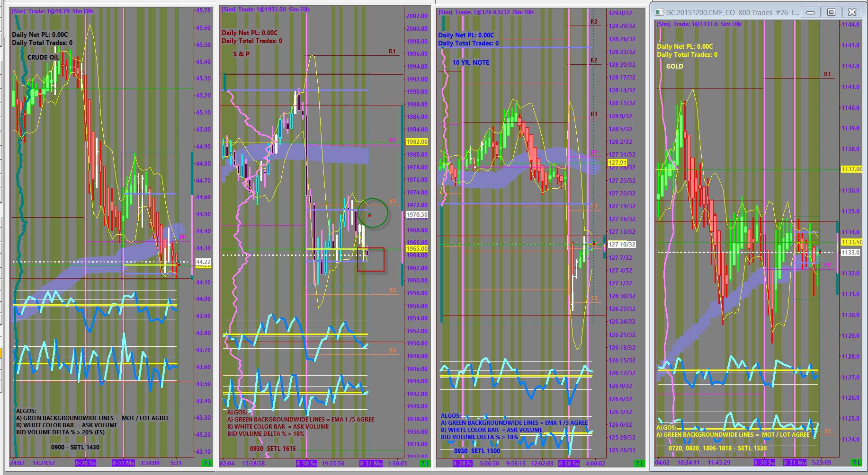
Task: Click the R1 pivot label in the S&P chart
Action: point(392,52)
